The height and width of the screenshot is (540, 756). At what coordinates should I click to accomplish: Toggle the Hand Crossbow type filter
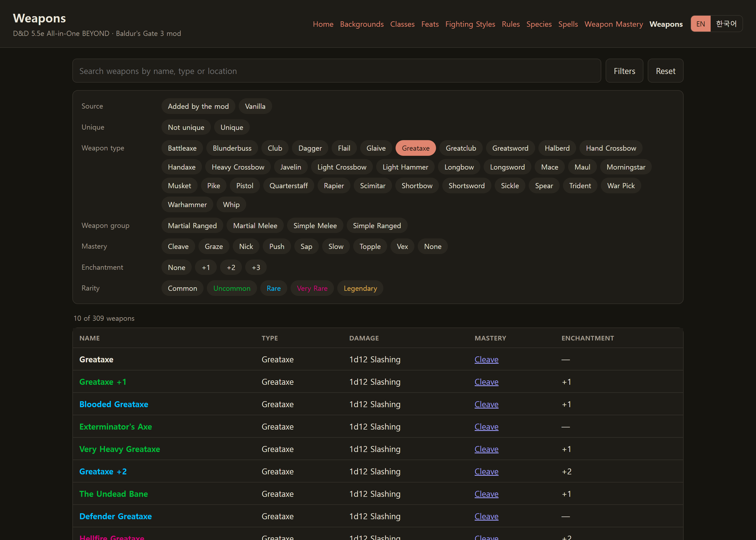[x=611, y=148]
